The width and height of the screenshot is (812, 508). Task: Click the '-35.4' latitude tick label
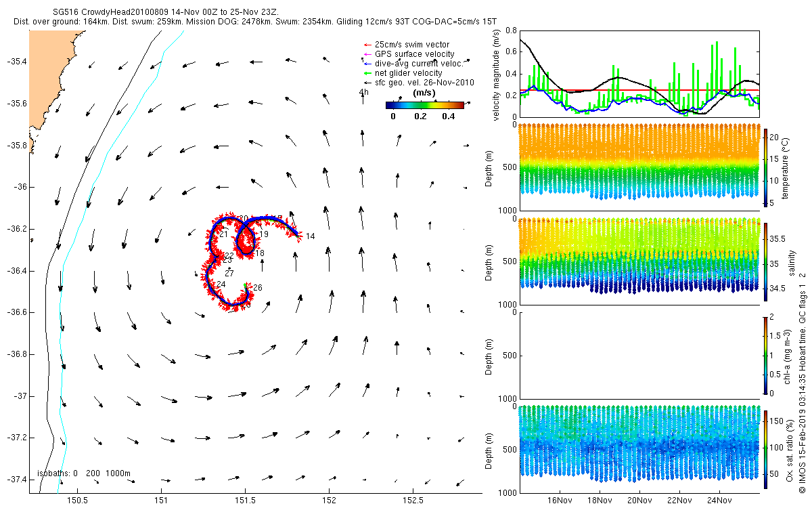(16, 62)
